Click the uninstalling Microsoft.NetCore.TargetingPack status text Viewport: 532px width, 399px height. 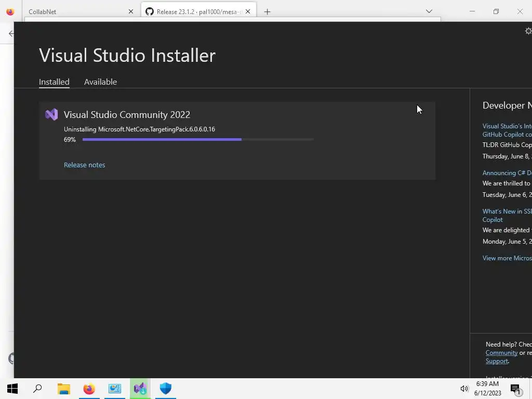[x=139, y=129]
